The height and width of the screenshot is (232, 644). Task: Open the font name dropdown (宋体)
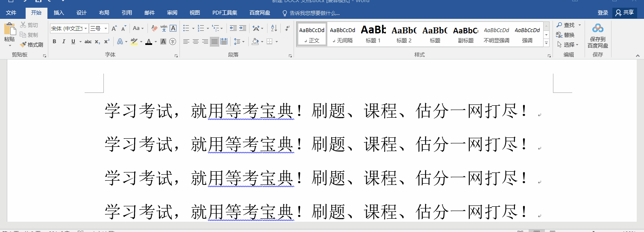85,28
